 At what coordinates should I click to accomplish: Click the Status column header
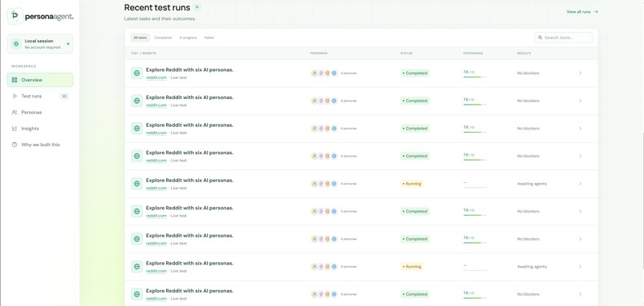(406, 54)
